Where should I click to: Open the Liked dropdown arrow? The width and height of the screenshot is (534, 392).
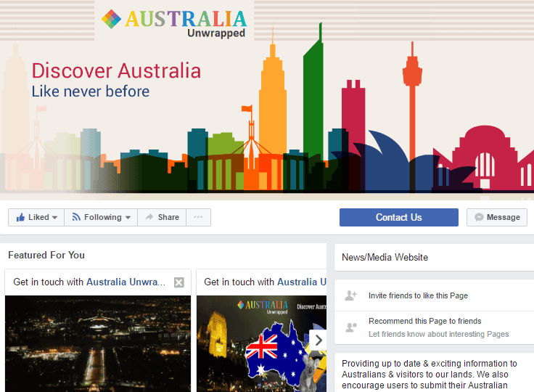click(x=55, y=218)
